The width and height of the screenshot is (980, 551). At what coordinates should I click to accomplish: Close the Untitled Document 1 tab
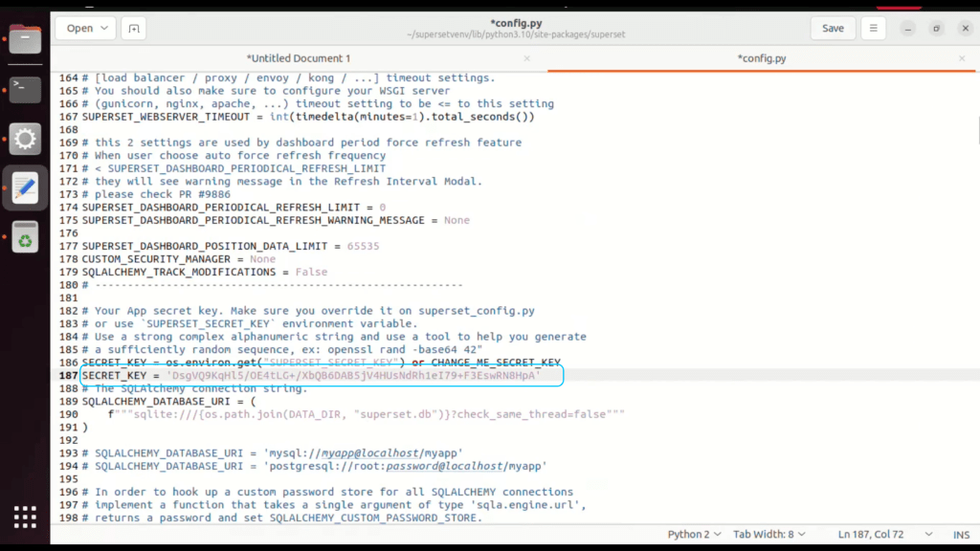click(533, 58)
